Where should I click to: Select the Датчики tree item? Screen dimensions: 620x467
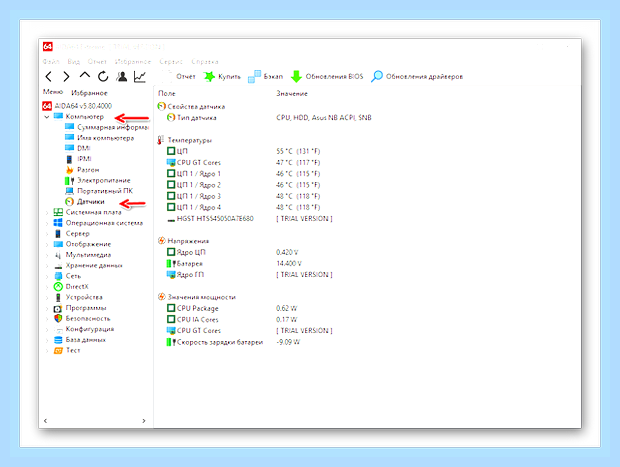click(x=85, y=202)
